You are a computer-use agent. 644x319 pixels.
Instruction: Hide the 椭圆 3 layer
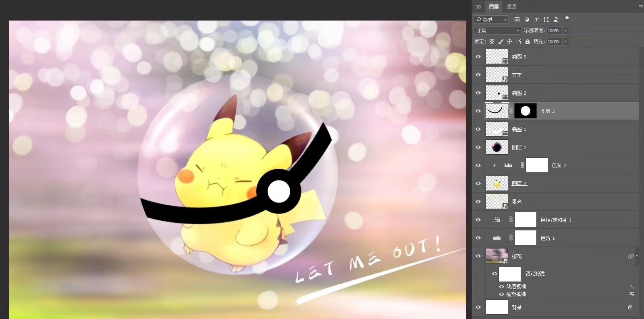478,57
